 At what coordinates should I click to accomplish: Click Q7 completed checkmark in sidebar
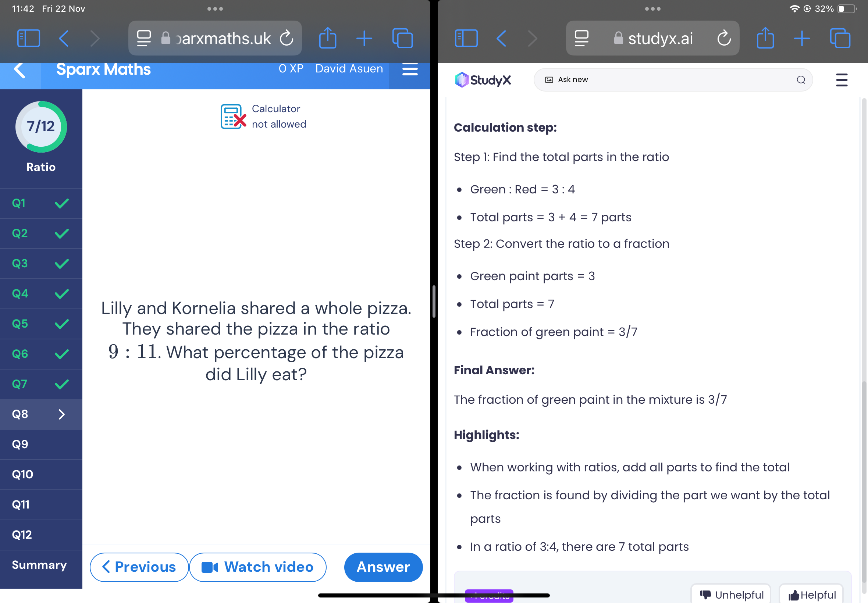pyautogui.click(x=63, y=383)
